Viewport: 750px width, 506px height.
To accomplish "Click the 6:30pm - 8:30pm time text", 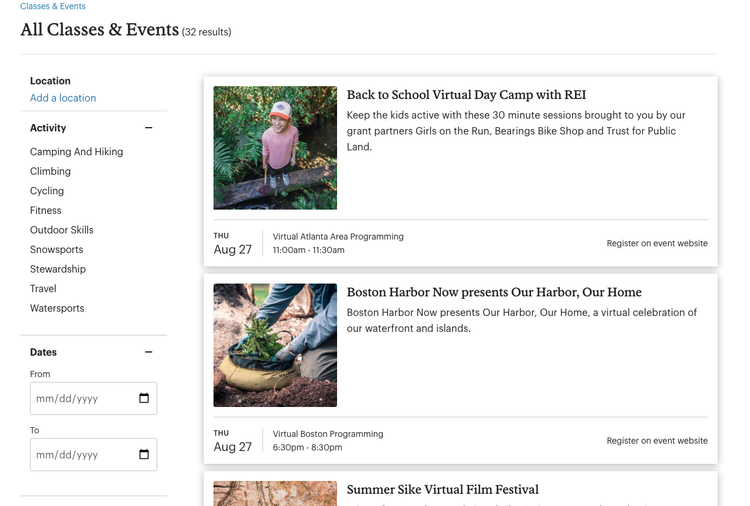I will click(x=307, y=447).
